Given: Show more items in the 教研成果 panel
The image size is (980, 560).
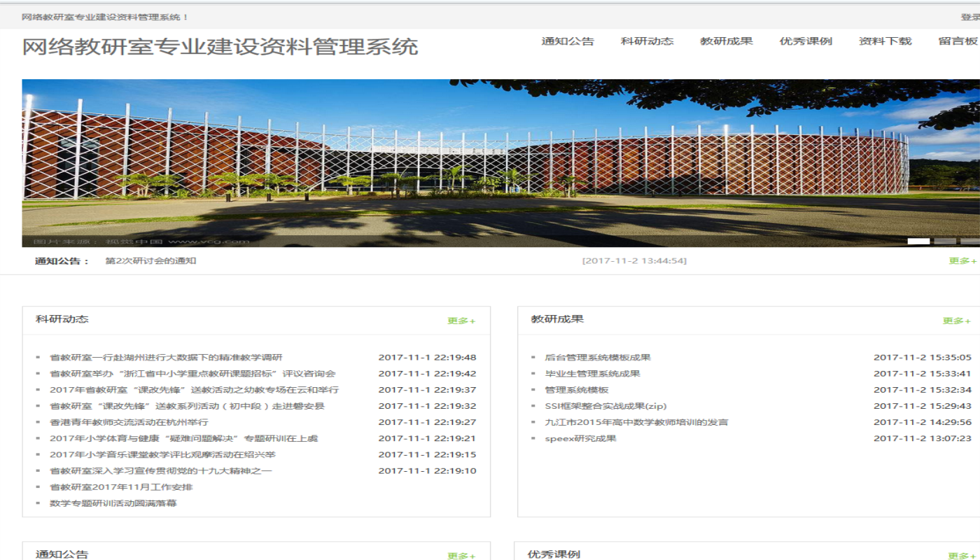Looking at the screenshot, I should click(956, 321).
